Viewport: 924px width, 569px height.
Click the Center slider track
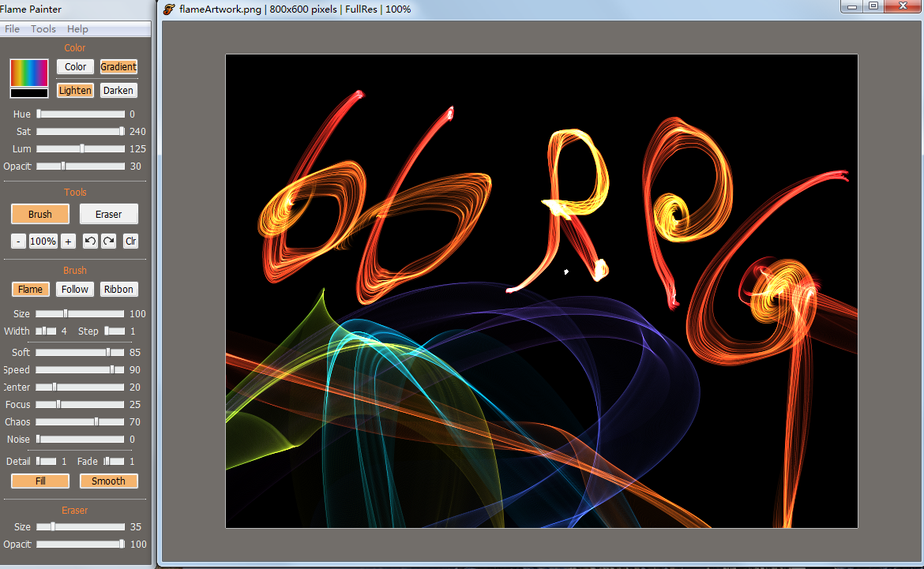80,387
